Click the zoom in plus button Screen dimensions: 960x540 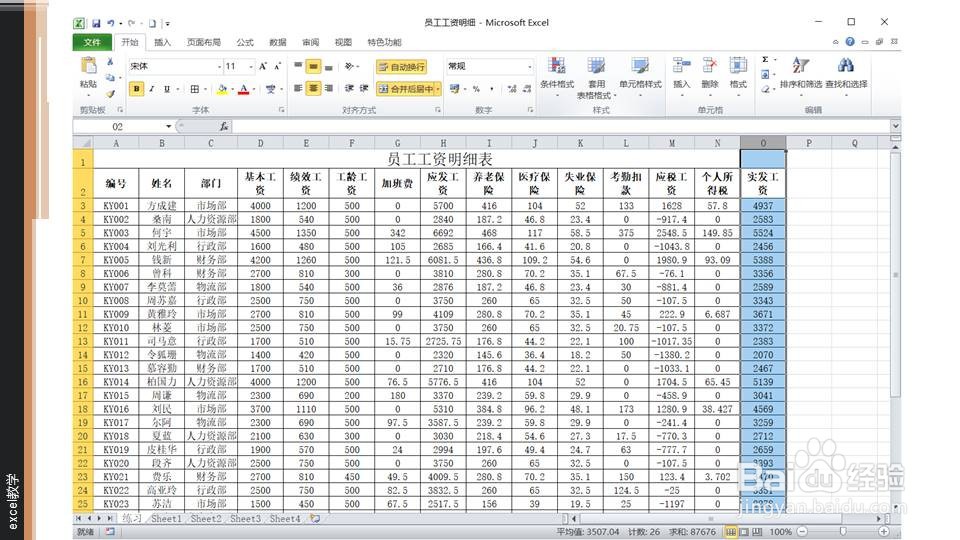click(883, 532)
